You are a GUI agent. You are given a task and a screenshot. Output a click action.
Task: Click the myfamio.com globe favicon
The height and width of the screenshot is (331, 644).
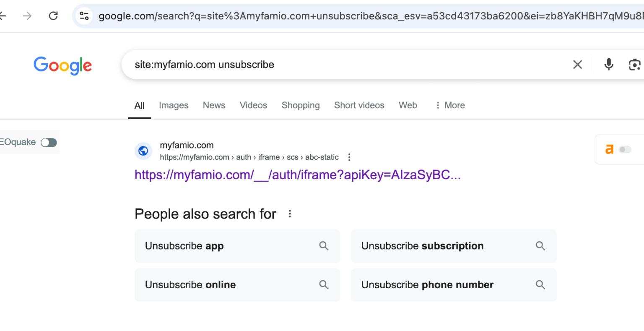[x=143, y=151]
